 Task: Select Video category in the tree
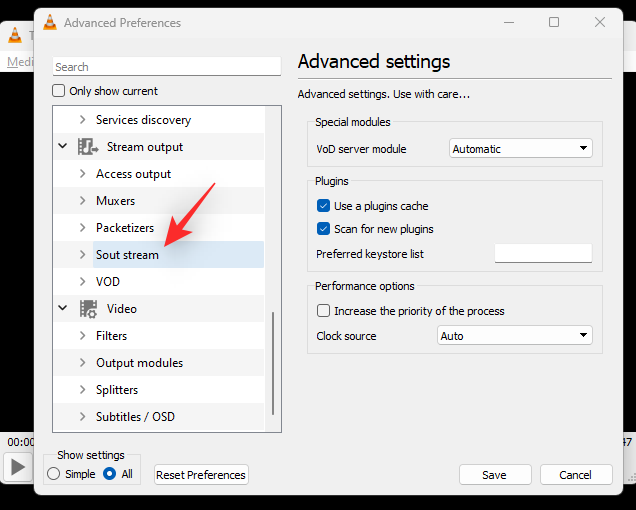pyautogui.click(x=122, y=309)
